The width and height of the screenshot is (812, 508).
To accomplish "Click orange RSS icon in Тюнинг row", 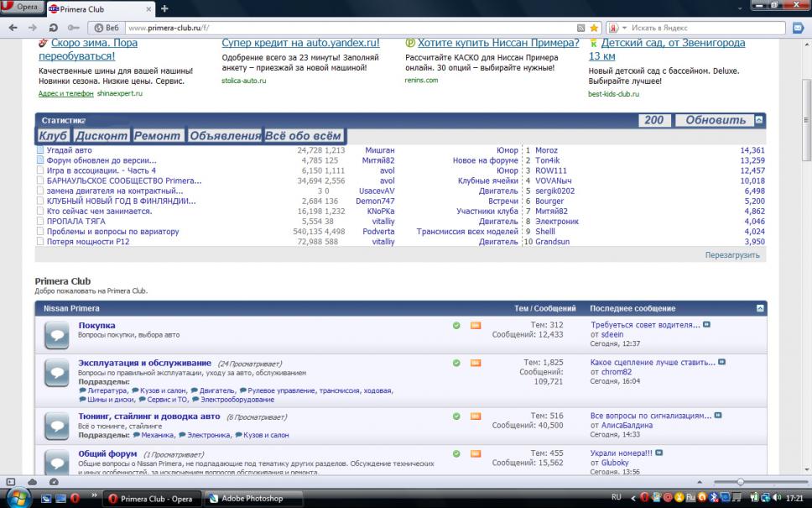I will pyautogui.click(x=476, y=416).
